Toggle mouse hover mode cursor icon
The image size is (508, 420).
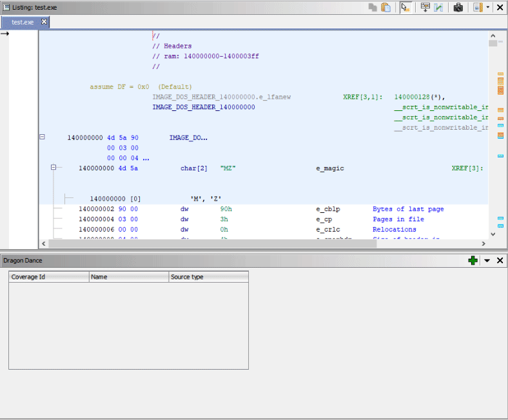405,7
